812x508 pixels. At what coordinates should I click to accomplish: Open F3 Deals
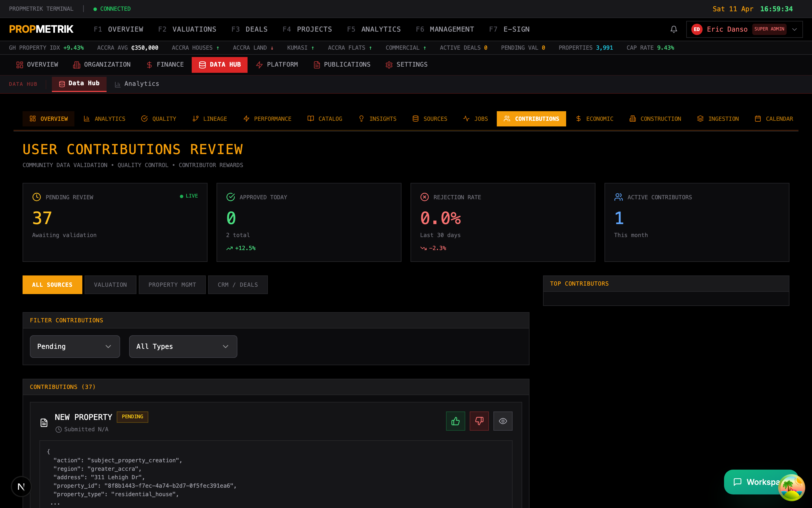(249, 29)
